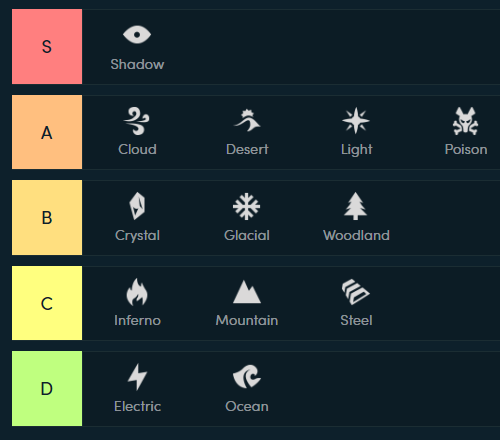500x440 pixels.
Task: Click the Inferno flame icon
Action: click(137, 292)
